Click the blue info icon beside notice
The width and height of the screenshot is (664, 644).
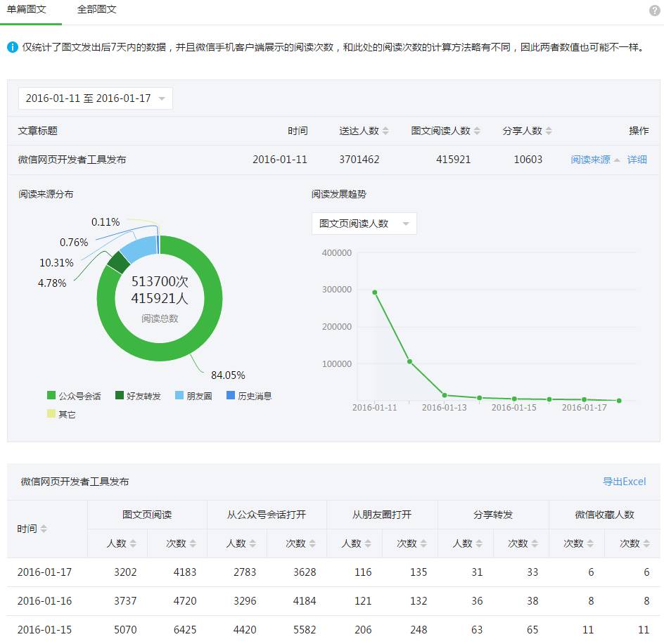13,47
